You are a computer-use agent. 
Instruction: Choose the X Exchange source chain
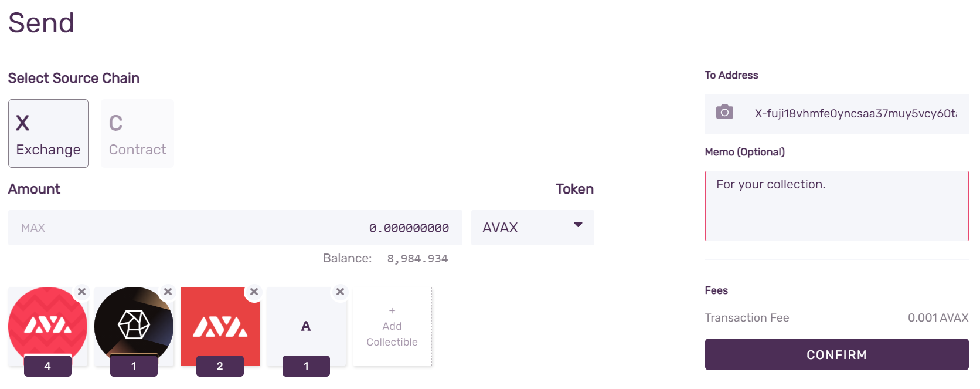tap(48, 133)
